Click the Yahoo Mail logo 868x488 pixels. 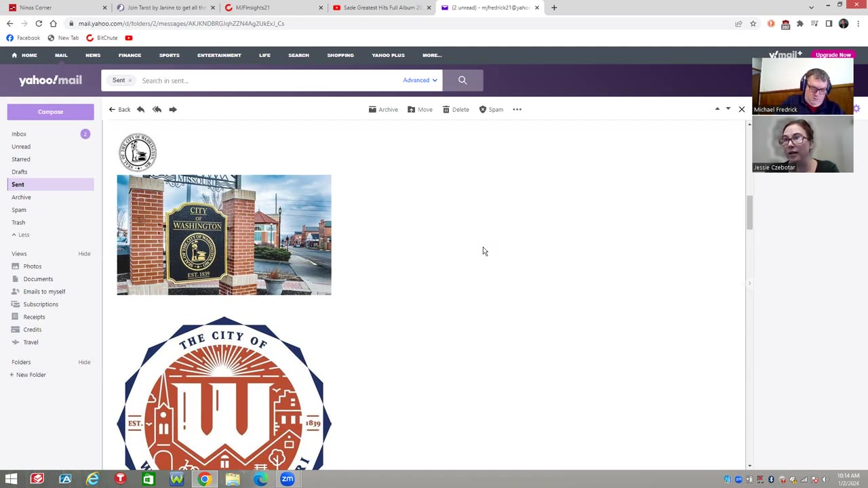(x=50, y=80)
